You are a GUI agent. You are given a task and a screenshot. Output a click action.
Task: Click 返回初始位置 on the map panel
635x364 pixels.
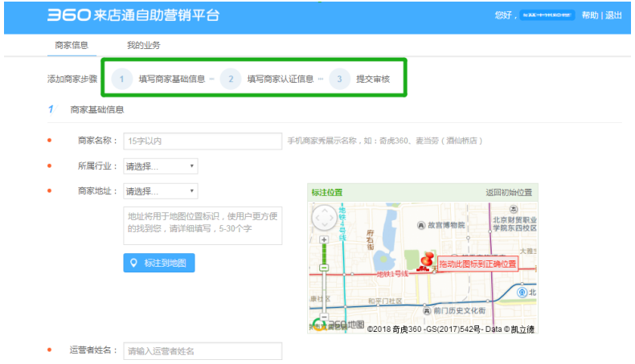509,193
